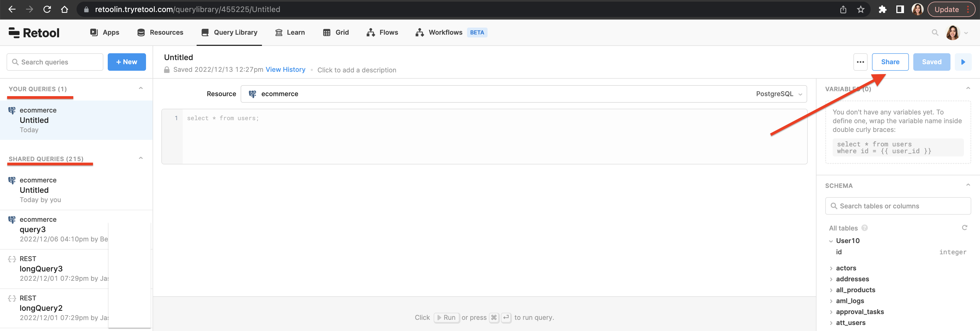Expand the approval_tasks table

(831, 312)
